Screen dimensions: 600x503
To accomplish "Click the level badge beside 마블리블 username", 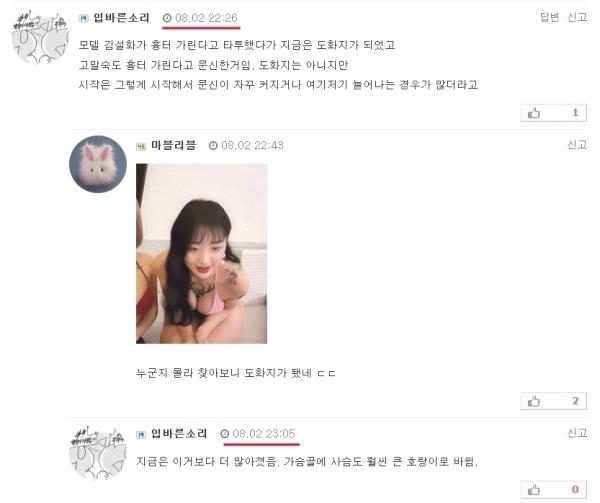I will [x=141, y=146].
